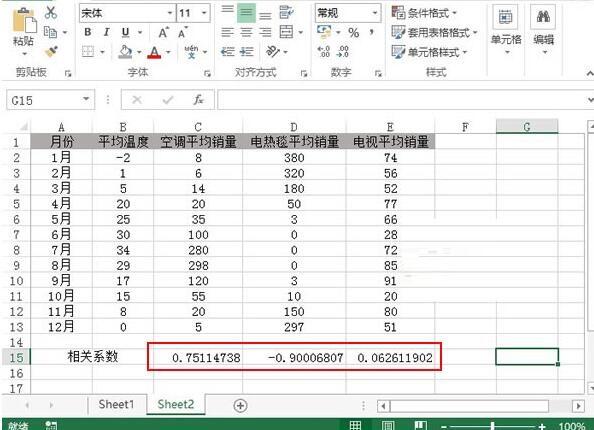Screen dimensions: 594x430
Task: Select the Format Painter brush
Action: [51, 52]
